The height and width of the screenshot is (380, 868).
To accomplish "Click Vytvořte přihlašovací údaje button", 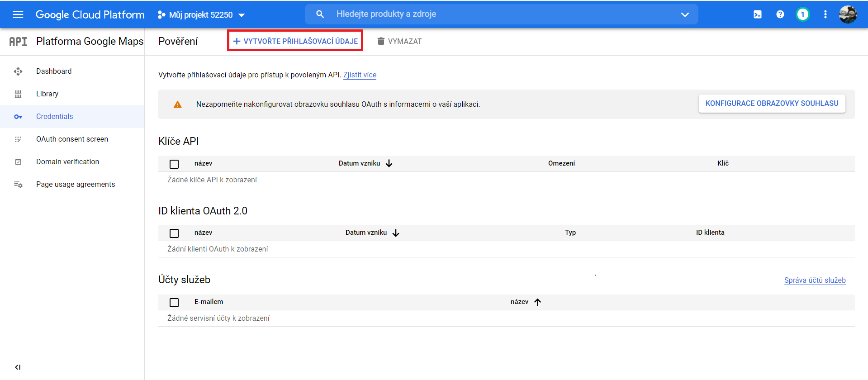I will point(295,41).
